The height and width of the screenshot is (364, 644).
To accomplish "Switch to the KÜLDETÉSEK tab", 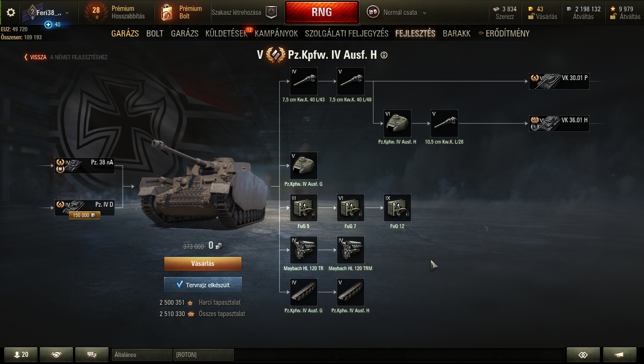I will coord(226,34).
